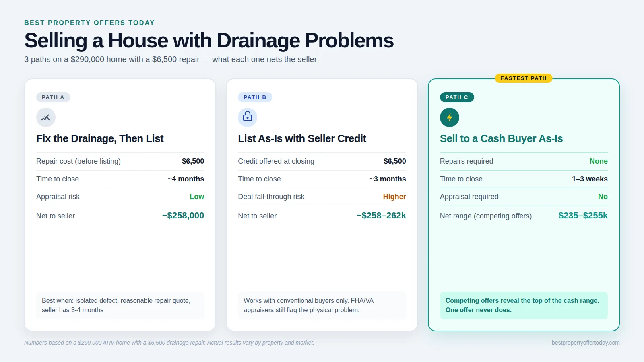The width and height of the screenshot is (644, 362).
Task: Click the FASTEST PATH yellow badge
Action: (x=524, y=78)
